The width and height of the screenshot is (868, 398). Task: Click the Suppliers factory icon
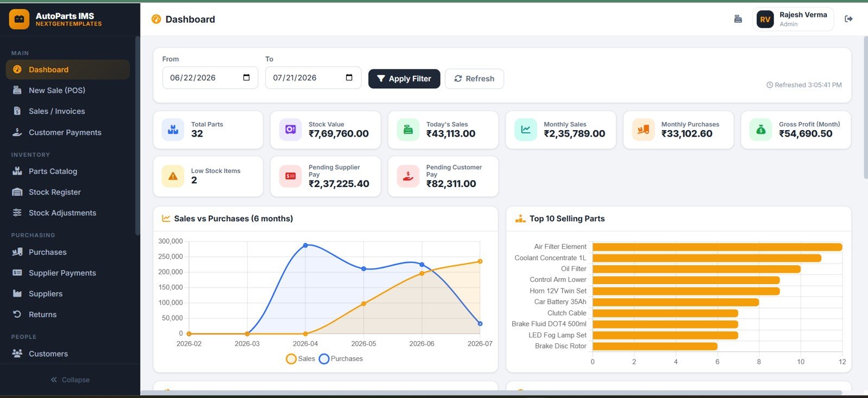(x=17, y=293)
